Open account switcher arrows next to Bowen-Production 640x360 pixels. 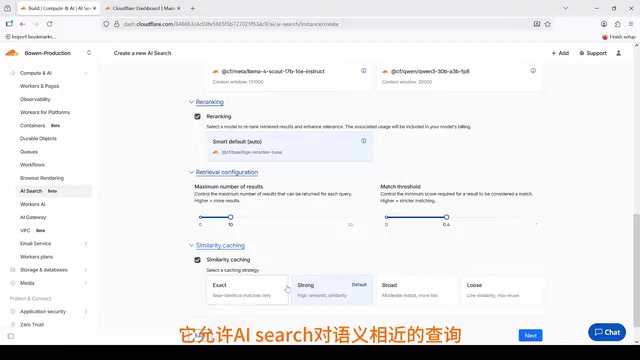click(x=89, y=53)
